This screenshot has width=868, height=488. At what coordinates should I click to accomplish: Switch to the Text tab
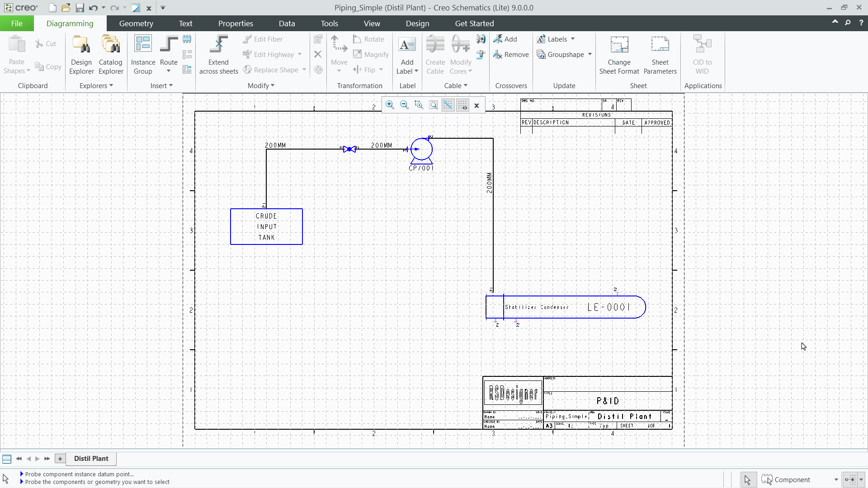185,23
